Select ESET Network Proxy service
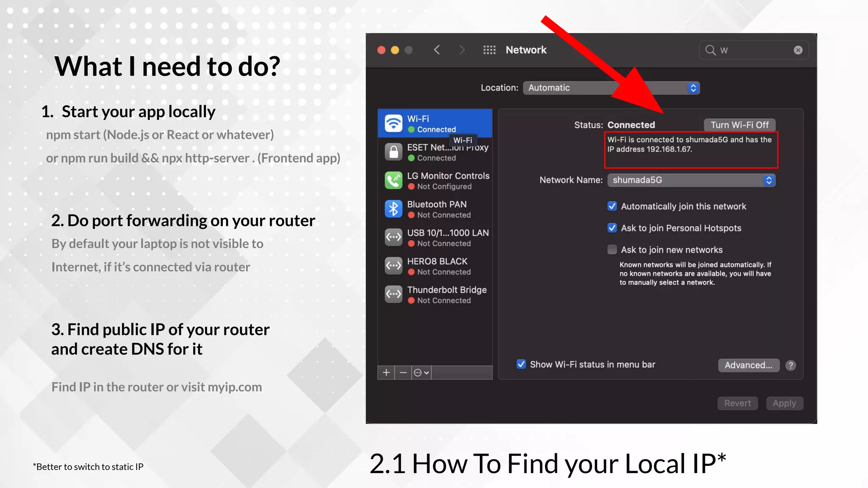This screenshot has width=868, height=488. pyautogui.click(x=435, y=152)
